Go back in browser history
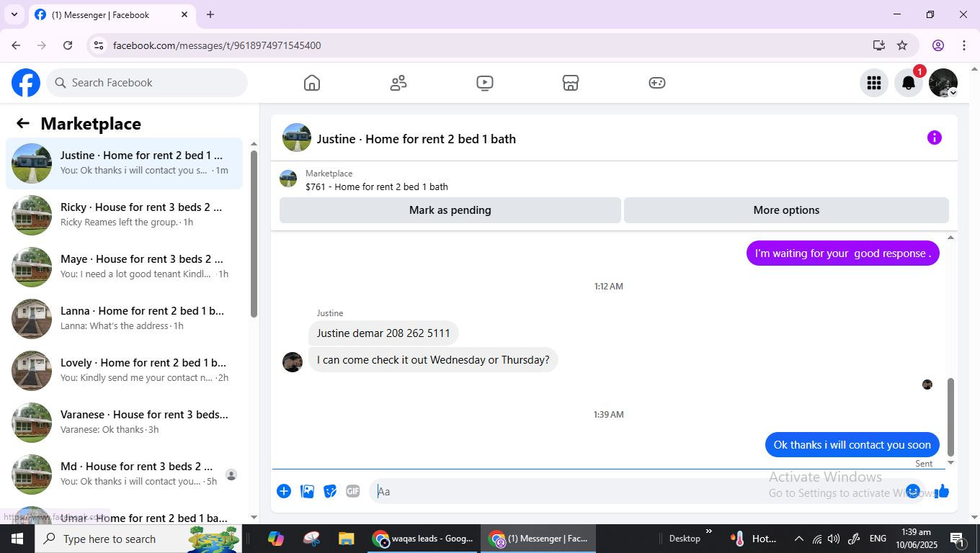This screenshot has width=980, height=553. tap(16, 45)
